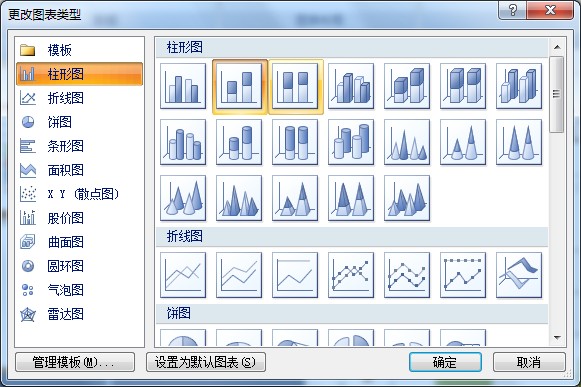Open the 曲面图 surface chart category

tap(79, 242)
